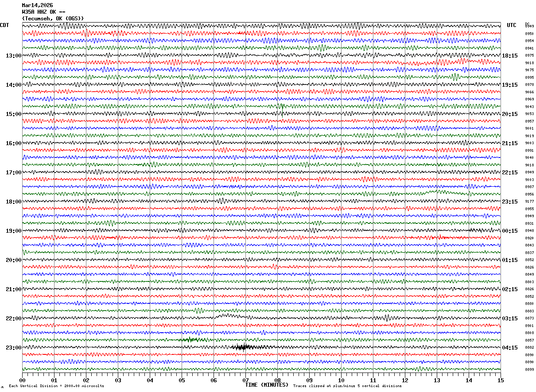536x392 pixels.
Task: Click the DC offset value '8950'
Action: click(x=529, y=34)
